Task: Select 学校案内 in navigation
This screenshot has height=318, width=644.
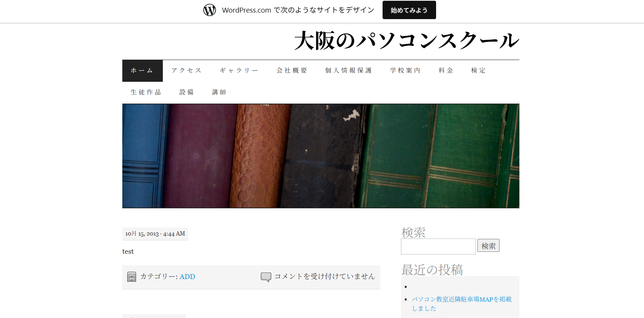Action: 405,71
